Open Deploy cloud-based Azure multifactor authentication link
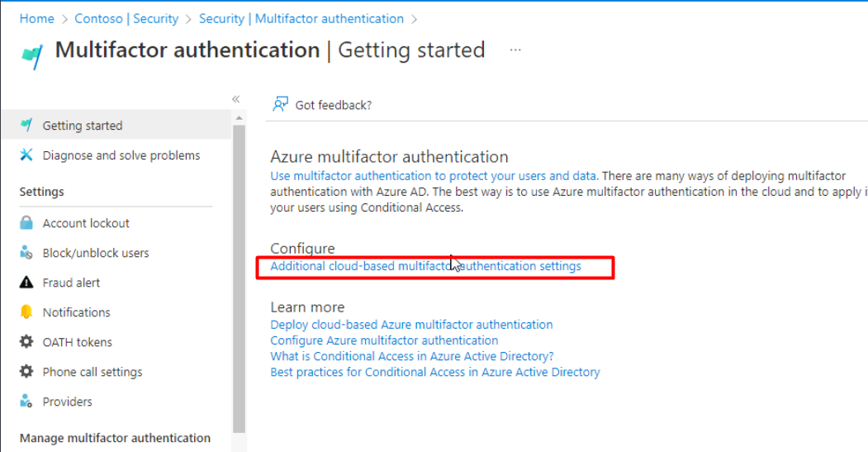The height and width of the screenshot is (452, 868). 411,325
